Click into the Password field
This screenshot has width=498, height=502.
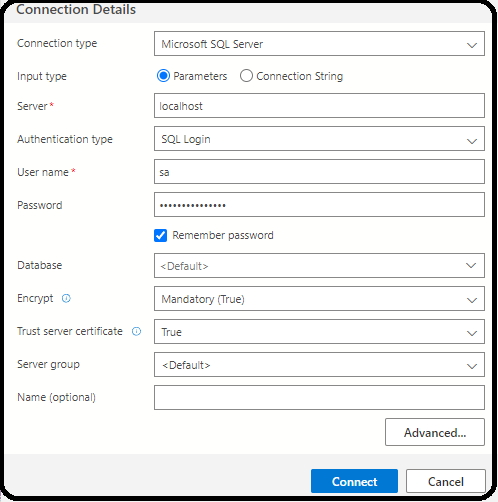(x=319, y=205)
